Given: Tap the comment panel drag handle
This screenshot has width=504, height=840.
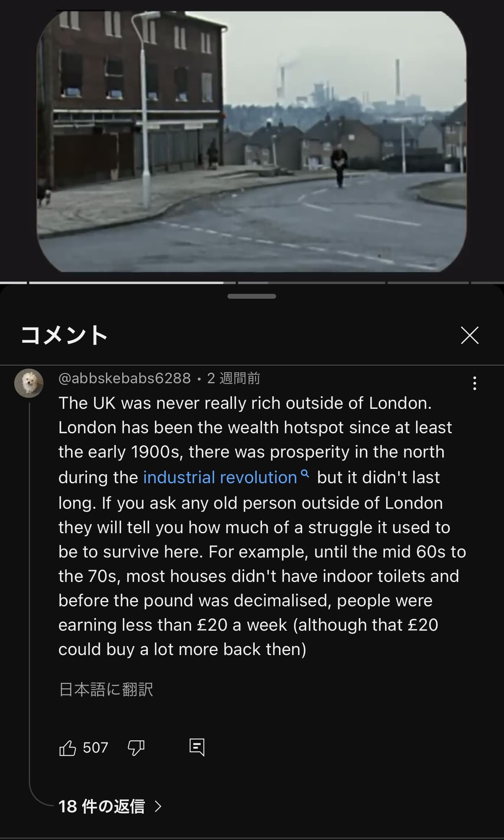Looking at the screenshot, I should pyautogui.click(x=252, y=296).
